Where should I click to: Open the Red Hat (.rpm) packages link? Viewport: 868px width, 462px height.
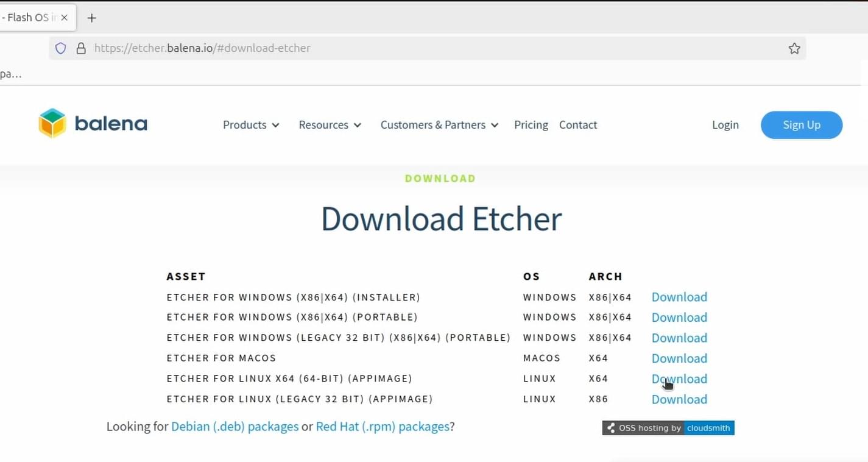point(383,427)
